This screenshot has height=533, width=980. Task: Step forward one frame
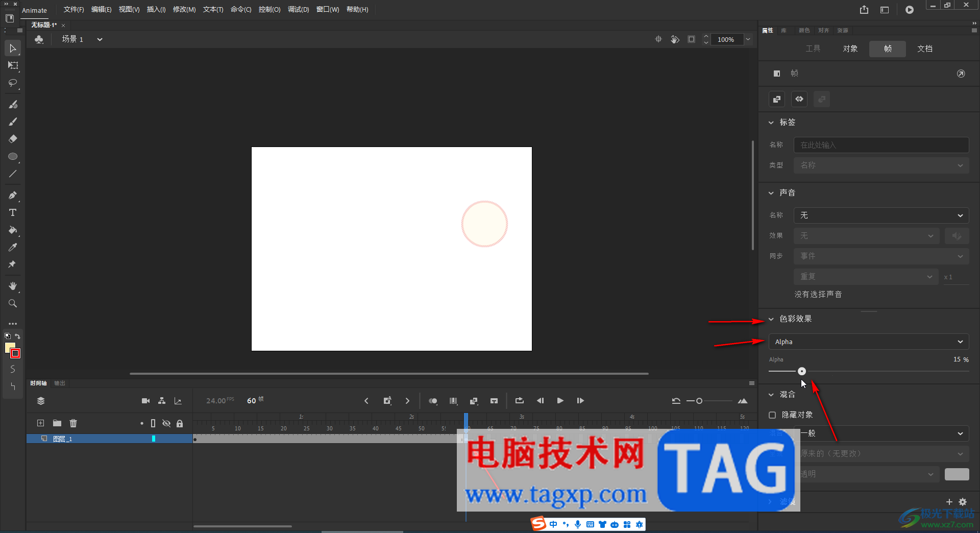point(580,401)
